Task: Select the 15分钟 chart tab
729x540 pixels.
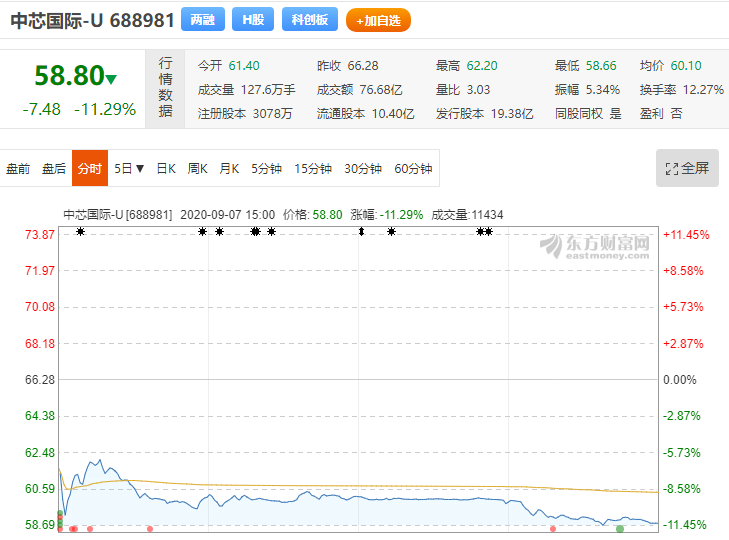Action: [x=313, y=168]
